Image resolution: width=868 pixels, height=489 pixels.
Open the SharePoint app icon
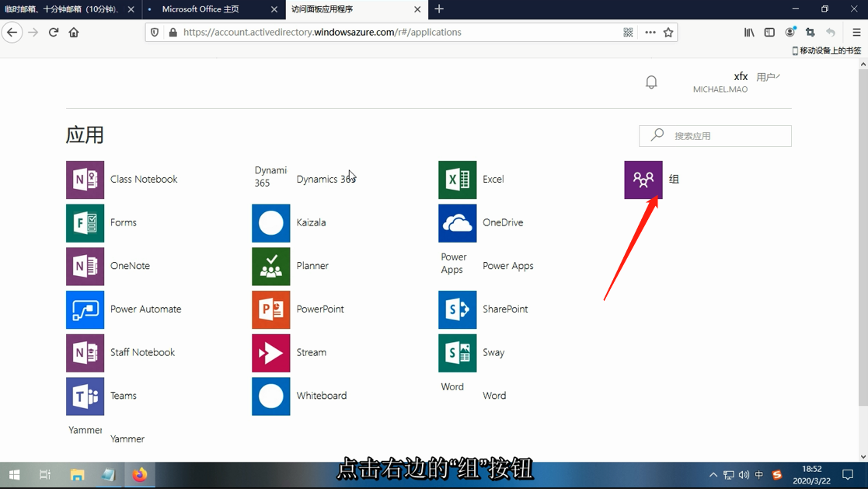coord(457,309)
